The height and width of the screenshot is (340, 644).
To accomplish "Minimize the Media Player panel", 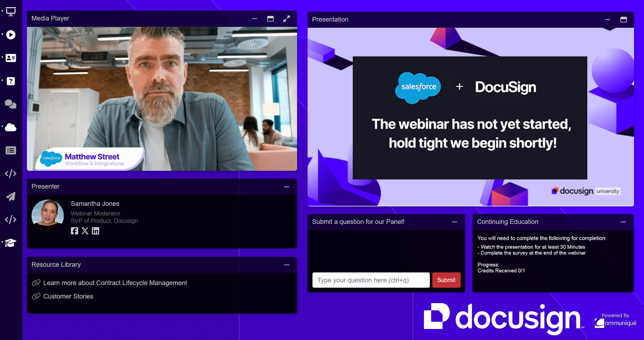I will click(255, 19).
